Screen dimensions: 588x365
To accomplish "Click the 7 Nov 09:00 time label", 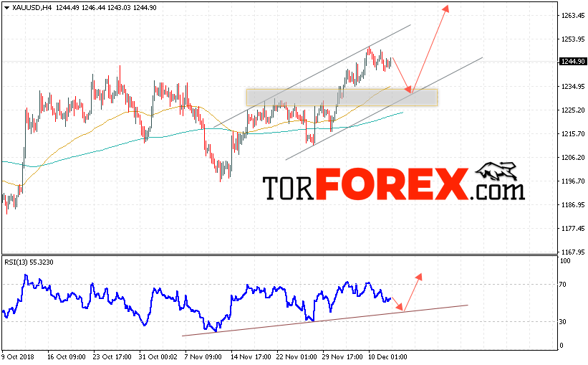I will 203,356.
